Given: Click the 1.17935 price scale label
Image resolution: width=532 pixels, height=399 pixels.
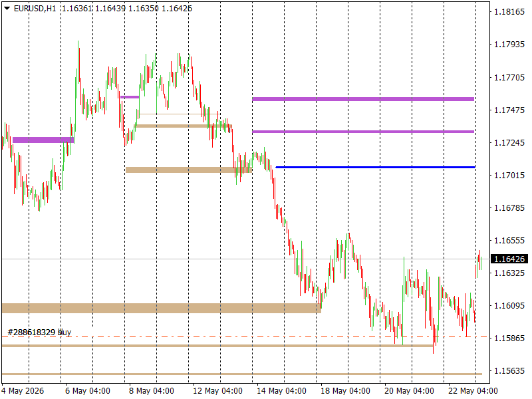Looking at the screenshot, I should pos(509,45).
